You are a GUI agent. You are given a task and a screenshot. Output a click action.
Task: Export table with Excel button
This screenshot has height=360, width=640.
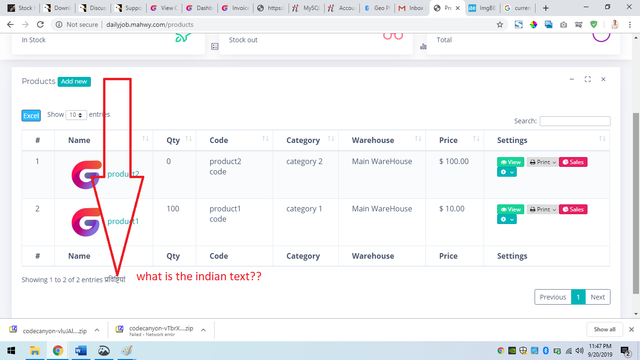31,116
